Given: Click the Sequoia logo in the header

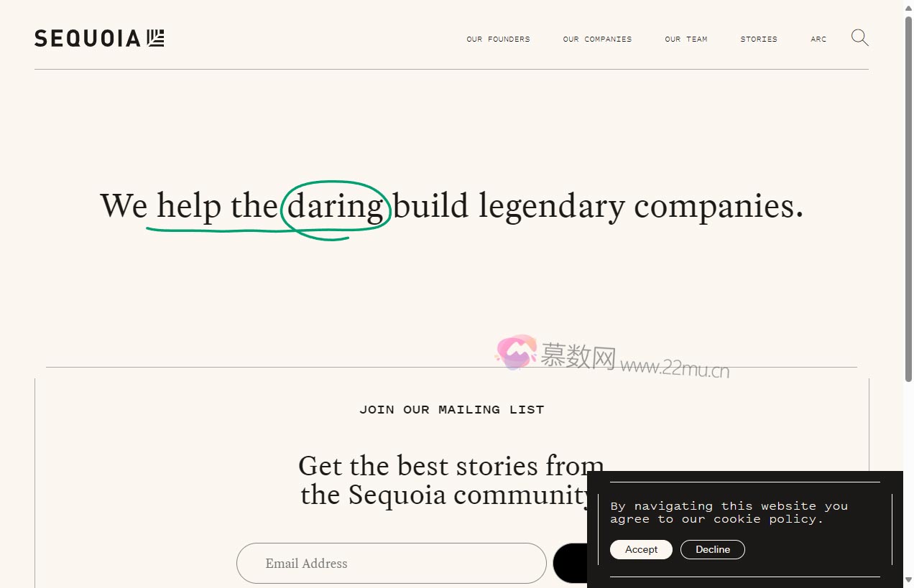Looking at the screenshot, I should coord(99,38).
